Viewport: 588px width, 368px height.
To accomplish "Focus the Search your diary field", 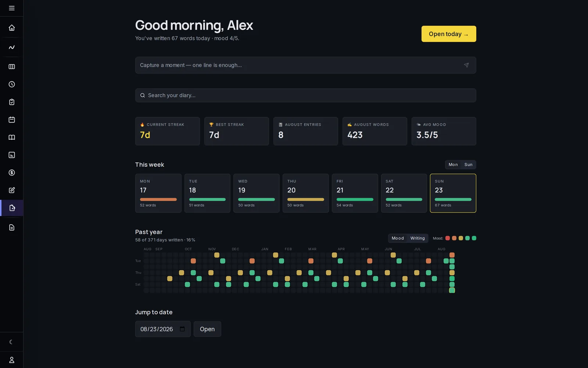I will (x=306, y=95).
